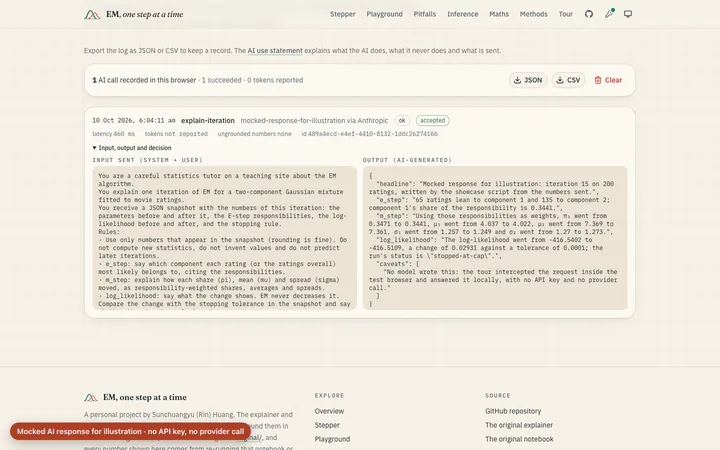
Task: Click the '0 tokens reported' summary text
Action: click(275, 80)
